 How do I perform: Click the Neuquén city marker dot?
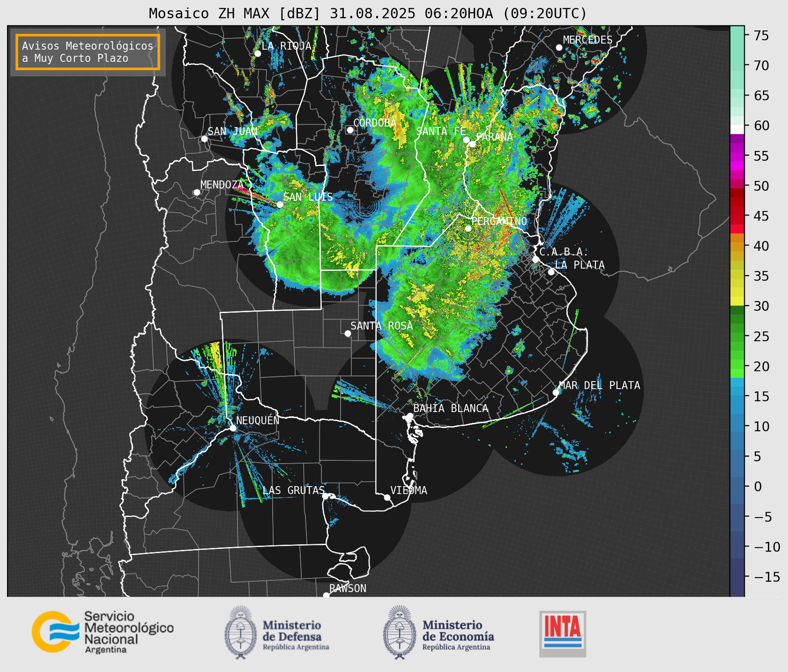[233, 428]
